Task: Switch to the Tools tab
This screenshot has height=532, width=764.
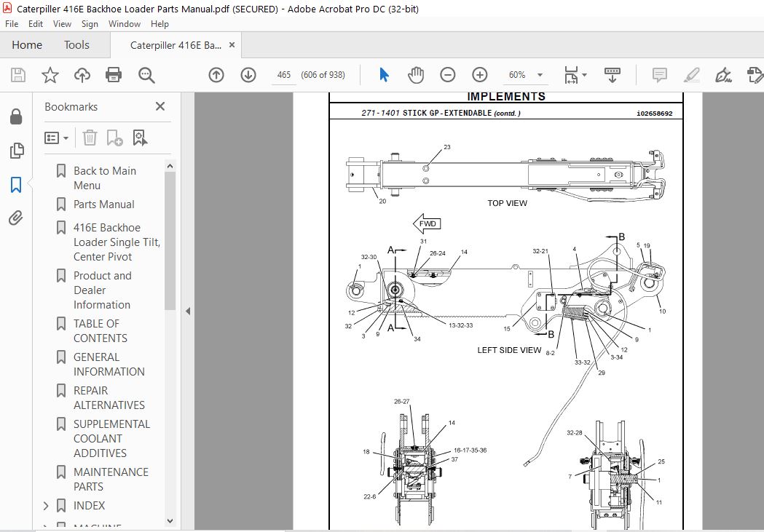Action: coord(76,45)
